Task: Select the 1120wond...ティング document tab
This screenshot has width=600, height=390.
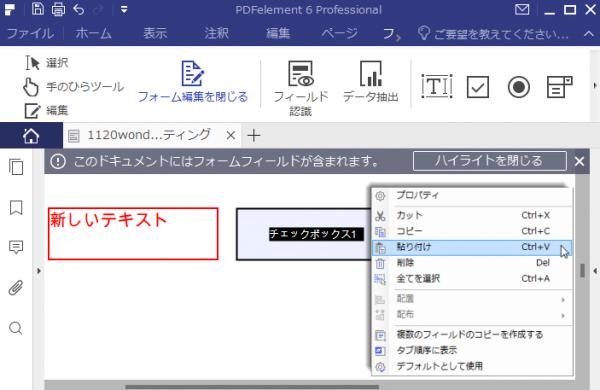Action: [148, 135]
